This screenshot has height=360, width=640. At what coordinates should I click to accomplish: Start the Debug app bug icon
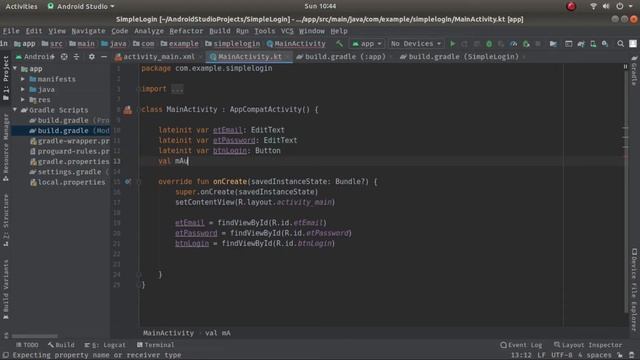click(x=489, y=44)
